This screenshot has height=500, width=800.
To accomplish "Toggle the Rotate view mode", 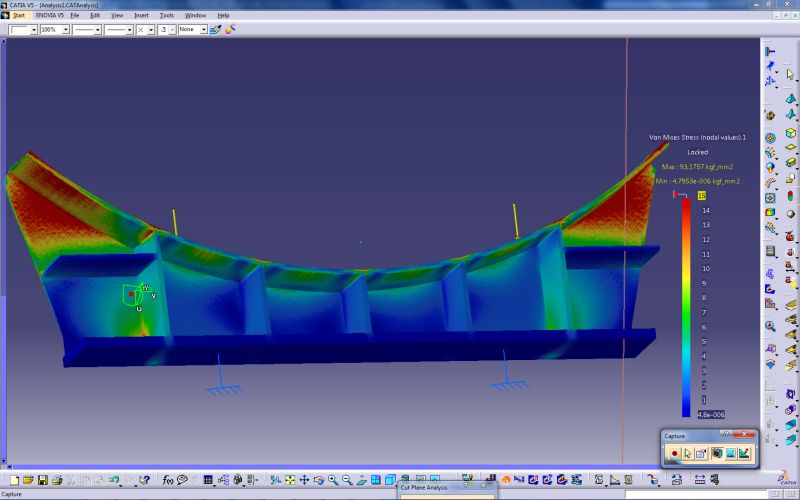I will click(317, 480).
